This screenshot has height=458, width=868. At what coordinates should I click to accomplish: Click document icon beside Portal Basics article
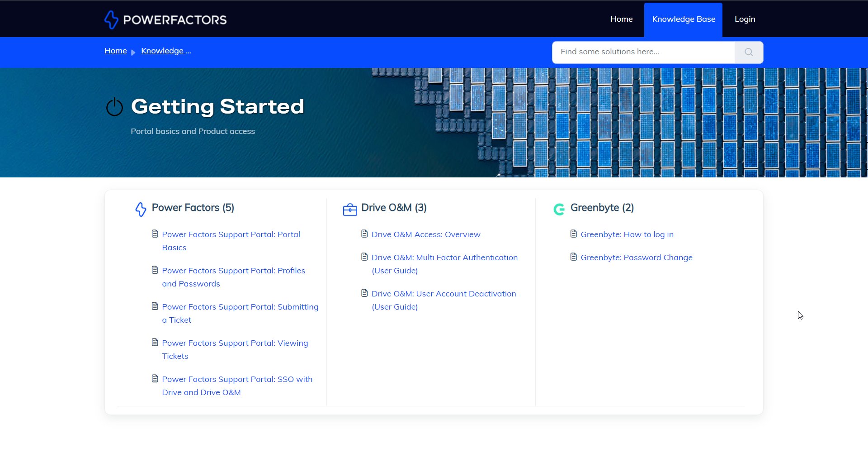coord(155,234)
